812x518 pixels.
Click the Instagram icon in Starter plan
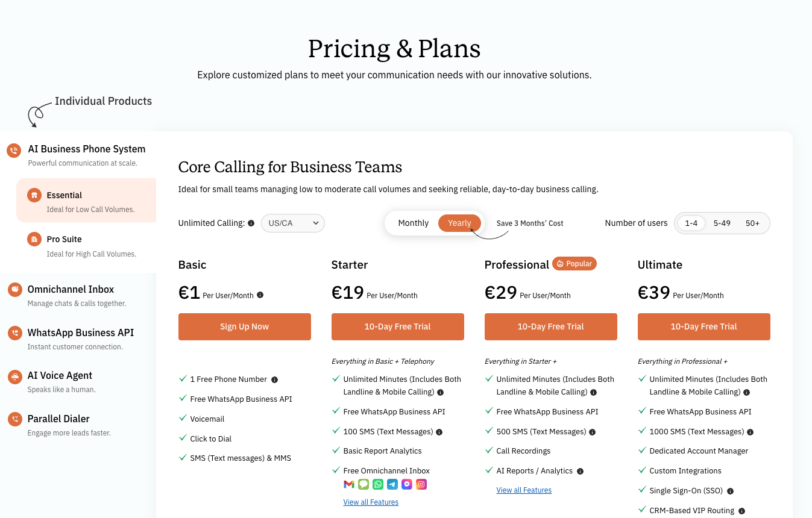pyautogui.click(x=421, y=484)
